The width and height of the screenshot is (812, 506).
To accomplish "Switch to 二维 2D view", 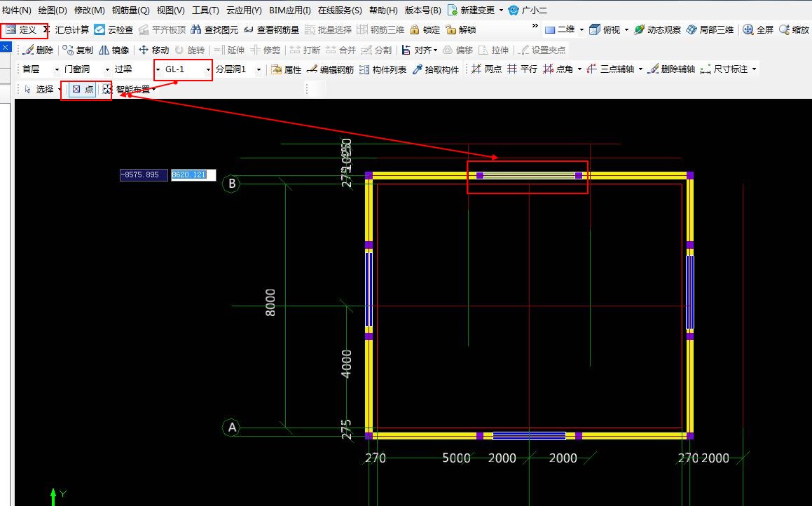I will tap(560, 30).
